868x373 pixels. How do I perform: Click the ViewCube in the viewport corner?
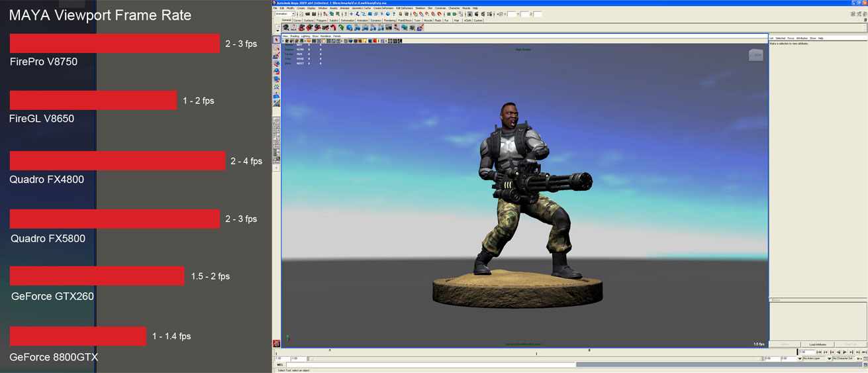pyautogui.click(x=755, y=56)
